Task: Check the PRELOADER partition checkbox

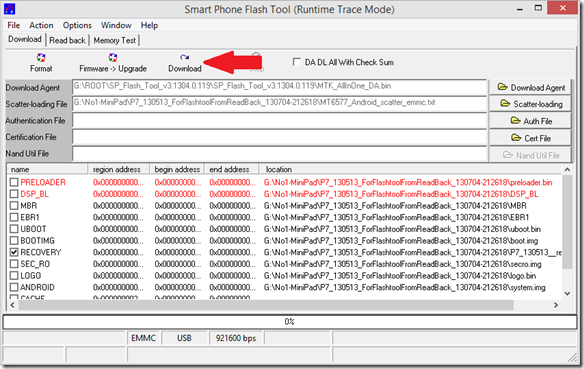Action: coord(14,182)
